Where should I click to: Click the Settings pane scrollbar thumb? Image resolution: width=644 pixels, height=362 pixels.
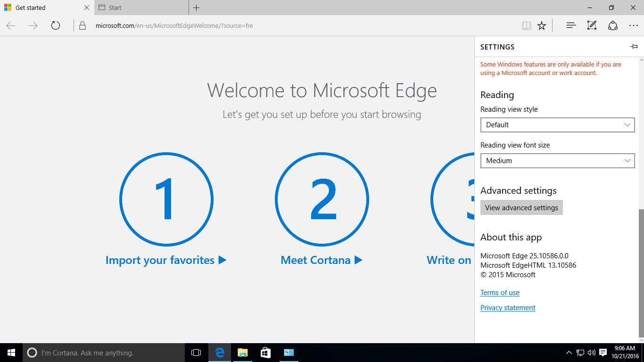click(641, 273)
